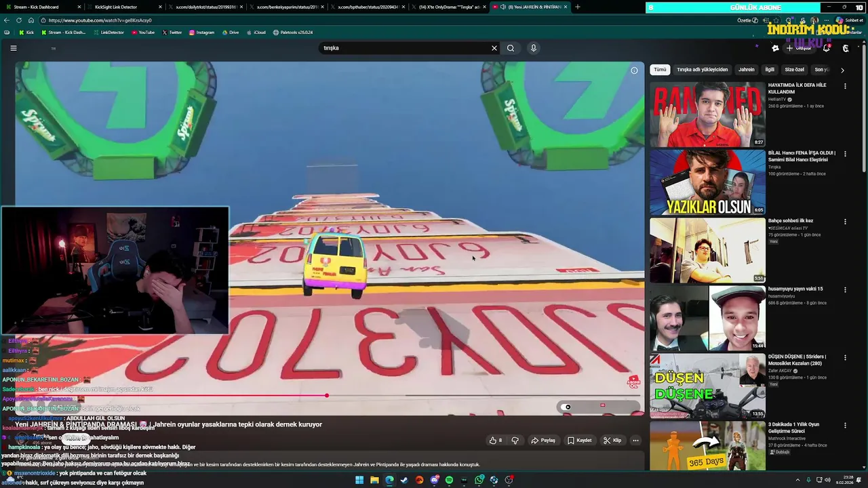Open the video titled husamyuyu yayın vakti 15

click(795, 289)
